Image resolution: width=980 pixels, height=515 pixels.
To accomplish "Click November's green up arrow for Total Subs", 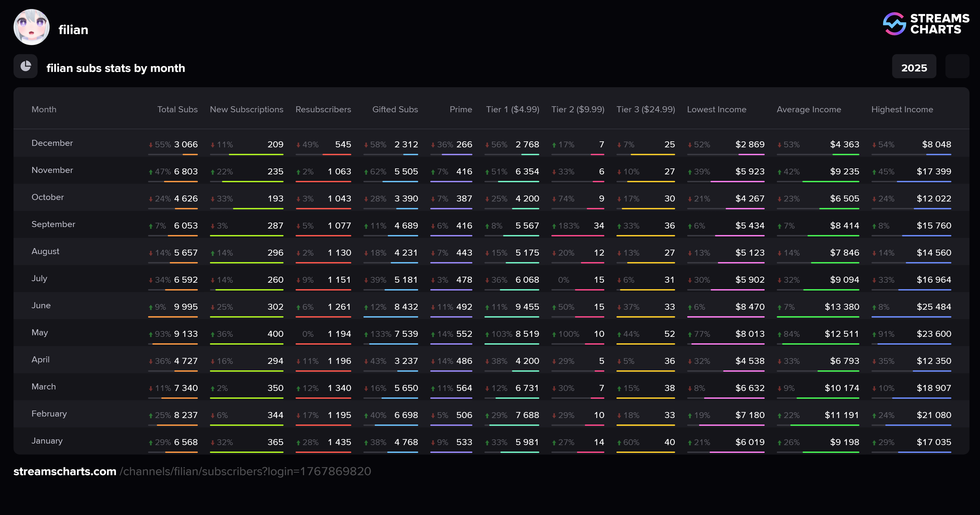I will point(151,172).
